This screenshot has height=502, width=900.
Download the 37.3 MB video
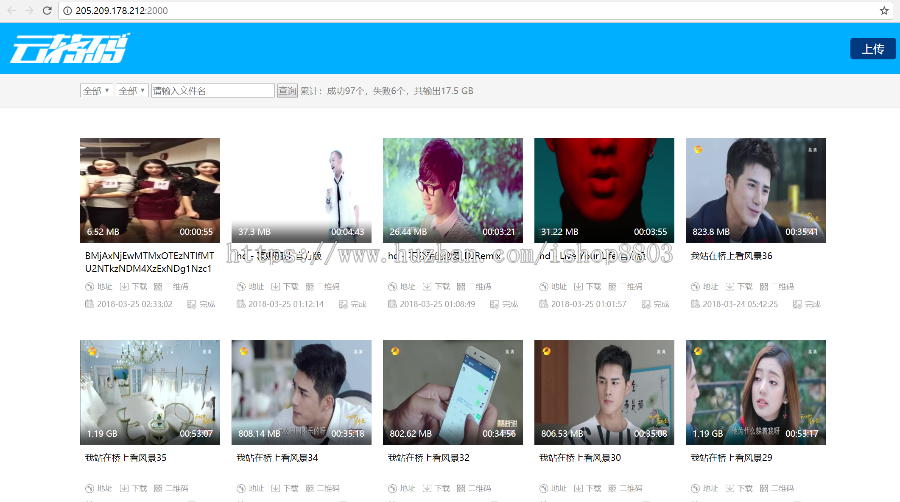click(x=285, y=286)
